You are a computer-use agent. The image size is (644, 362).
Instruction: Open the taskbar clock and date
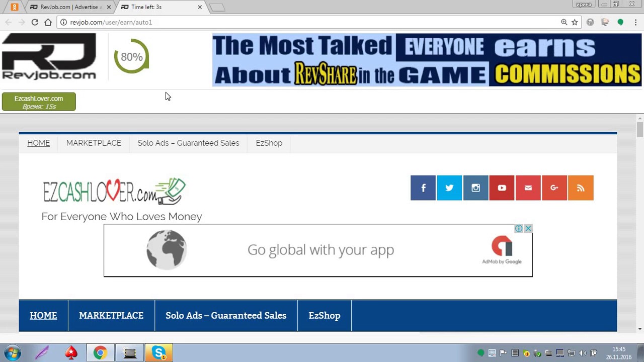[x=619, y=353]
